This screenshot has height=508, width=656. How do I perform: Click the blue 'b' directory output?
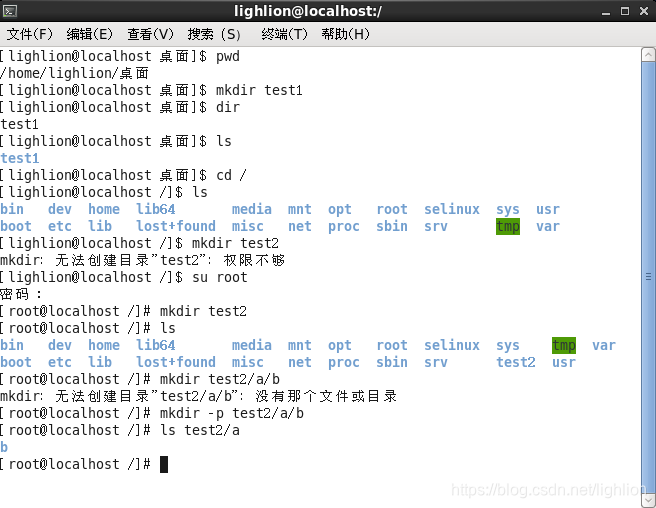pyautogui.click(x=4, y=447)
